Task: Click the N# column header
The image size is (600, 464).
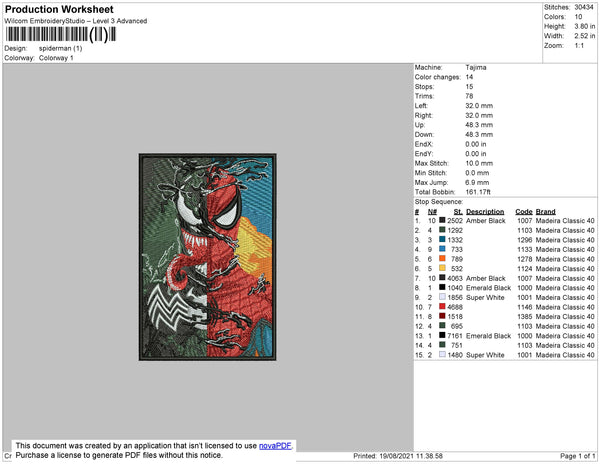Action: [x=432, y=212]
